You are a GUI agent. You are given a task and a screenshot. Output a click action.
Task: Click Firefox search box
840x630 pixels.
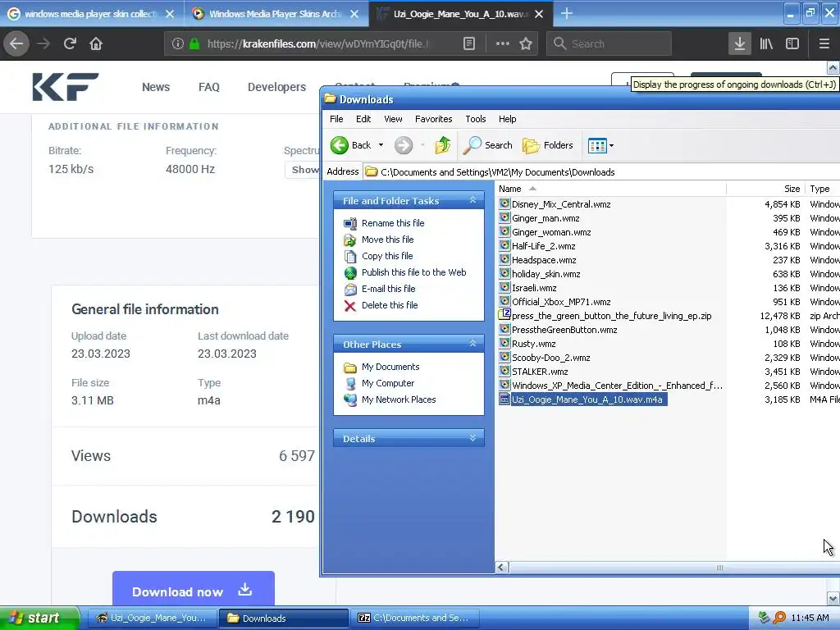(609, 44)
